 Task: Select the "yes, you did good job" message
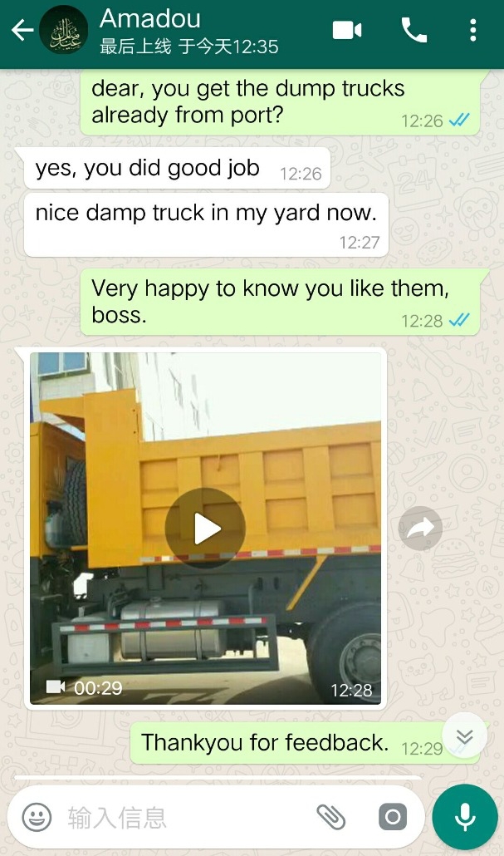tap(178, 169)
